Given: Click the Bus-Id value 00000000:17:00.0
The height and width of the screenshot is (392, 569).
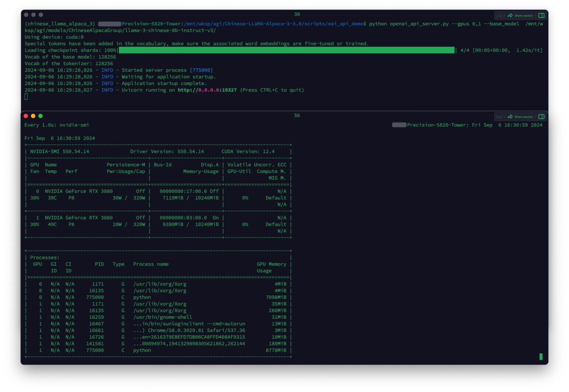Looking at the screenshot, I should tap(183, 191).
